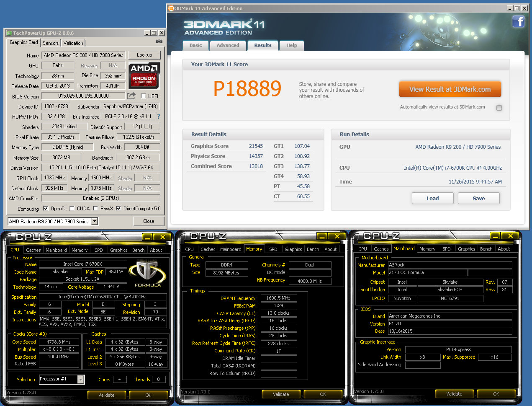The image size is (532, 406).
Task: Toggle the OpenCL checkbox
Action: tap(46, 208)
